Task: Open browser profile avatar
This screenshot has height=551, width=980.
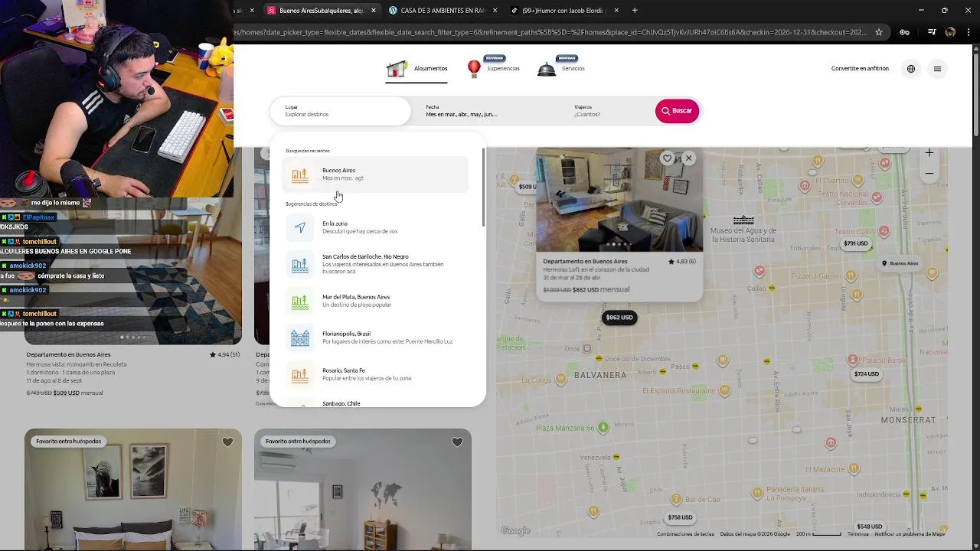Action: [x=950, y=32]
